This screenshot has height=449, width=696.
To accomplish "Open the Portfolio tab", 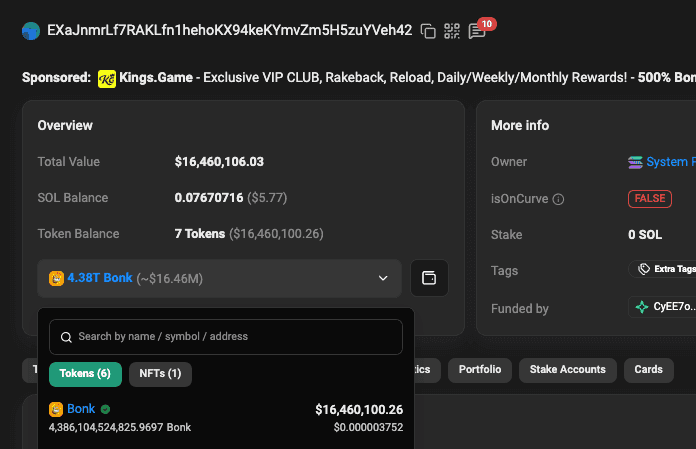I will pos(480,370).
